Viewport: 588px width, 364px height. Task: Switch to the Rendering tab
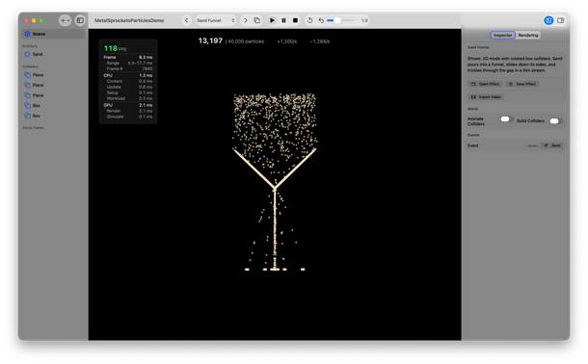click(x=528, y=35)
